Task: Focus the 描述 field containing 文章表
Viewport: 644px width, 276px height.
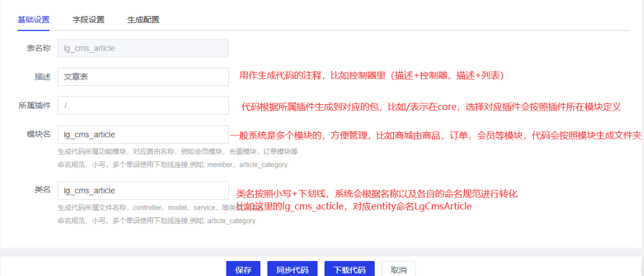Action: point(142,77)
